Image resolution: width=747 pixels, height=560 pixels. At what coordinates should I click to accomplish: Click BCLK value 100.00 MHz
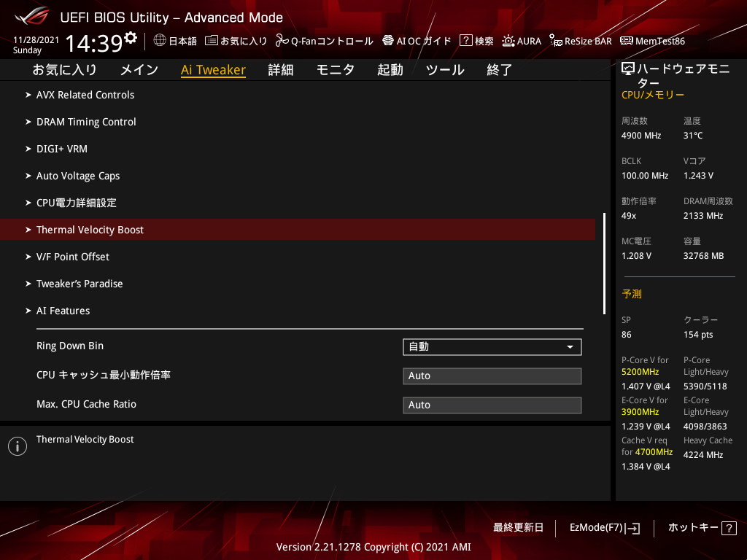(x=645, y=176)
